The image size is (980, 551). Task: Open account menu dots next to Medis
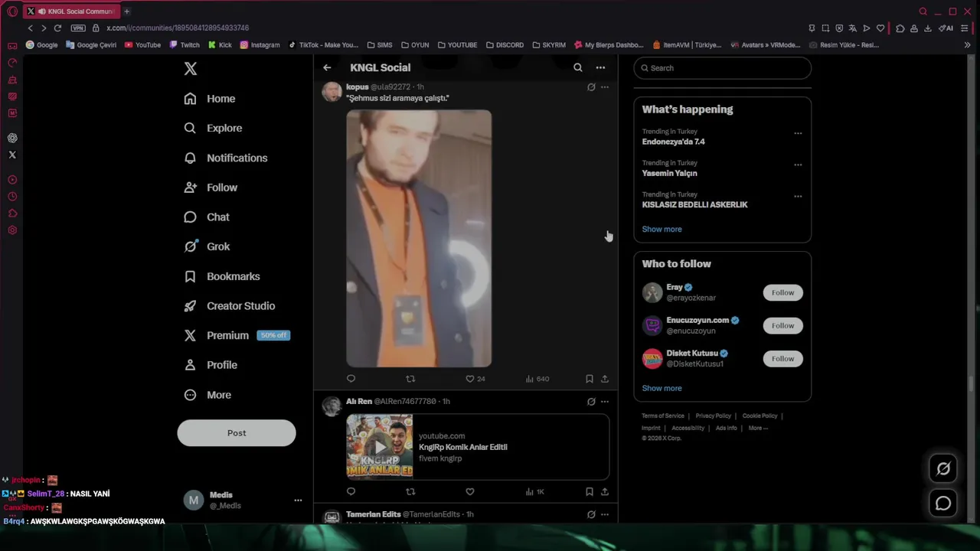(x=298, y=500)
